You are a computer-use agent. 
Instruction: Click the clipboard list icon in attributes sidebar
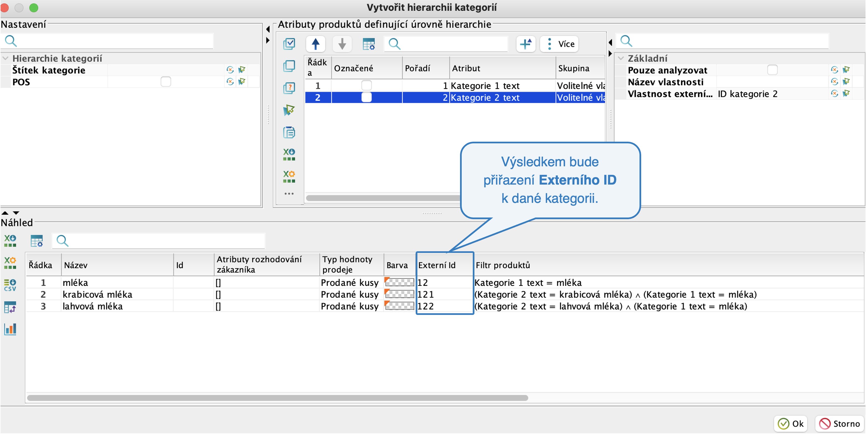[289, 132]
